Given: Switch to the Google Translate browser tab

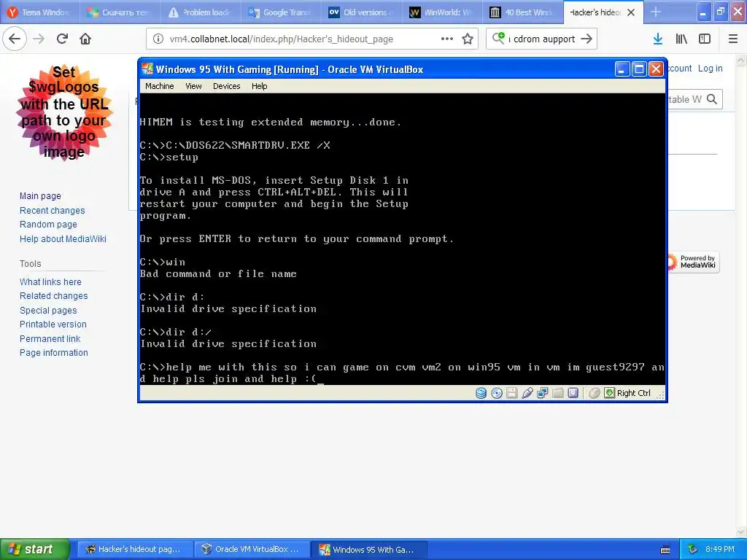Looking at the screenshot, I should coord(281,12).
